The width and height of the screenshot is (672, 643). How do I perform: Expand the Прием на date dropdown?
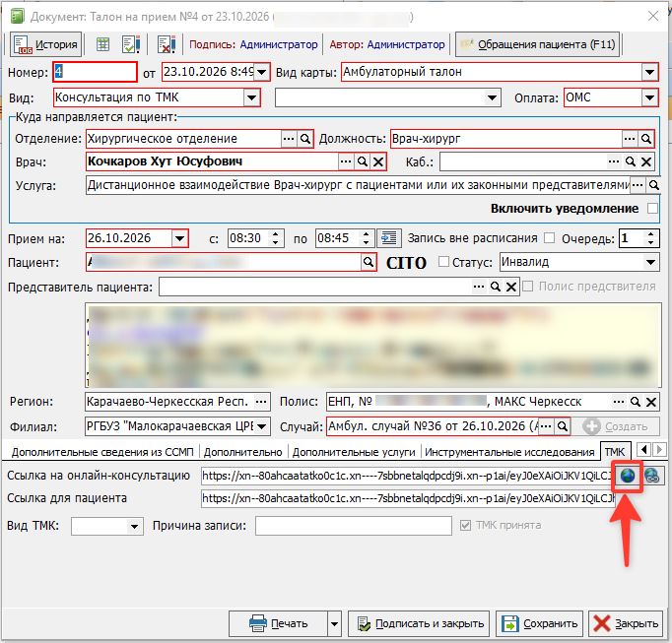coord(179,238)
